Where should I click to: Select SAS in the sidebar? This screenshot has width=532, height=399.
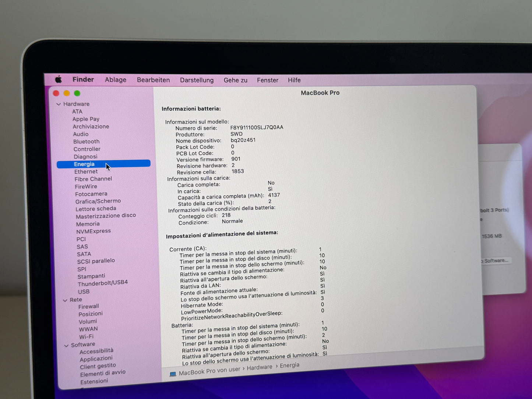tap(82, 247)
